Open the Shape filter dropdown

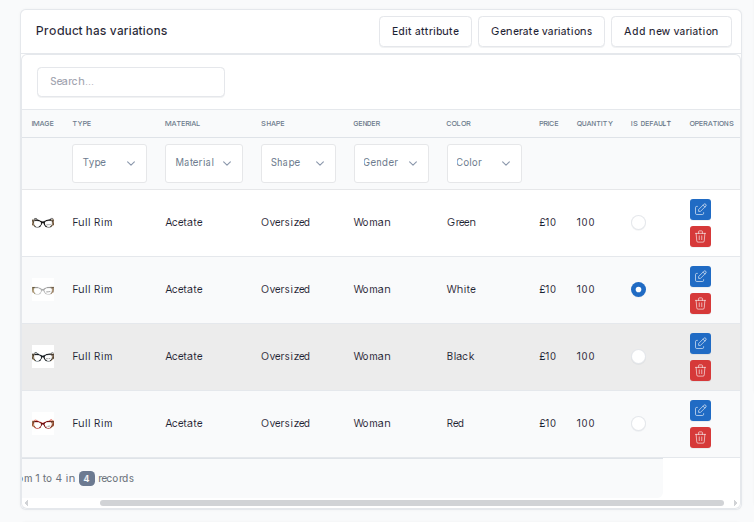click(298, 163)
